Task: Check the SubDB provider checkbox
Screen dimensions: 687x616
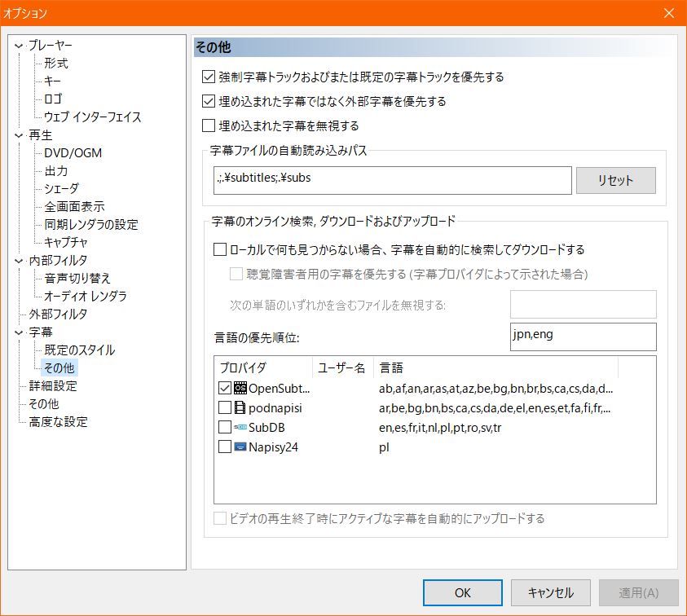Action: pyautogui.click(x=225, y=427)
